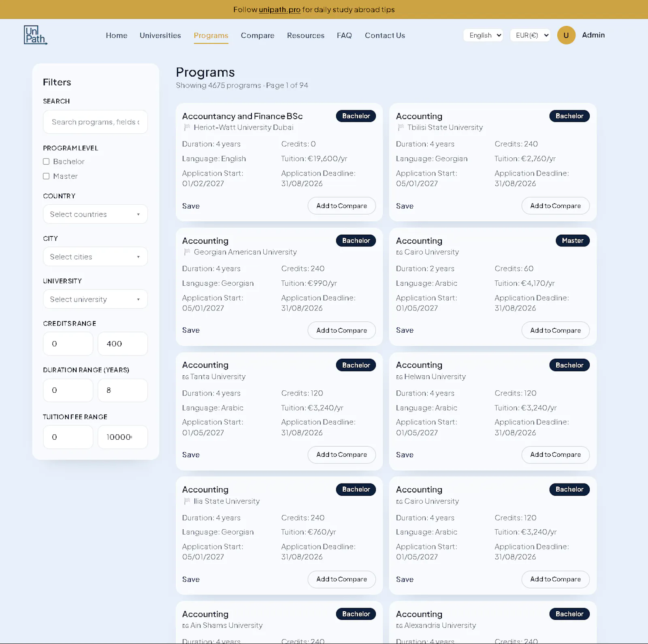Click the Tanta University name

click(218, 377)
